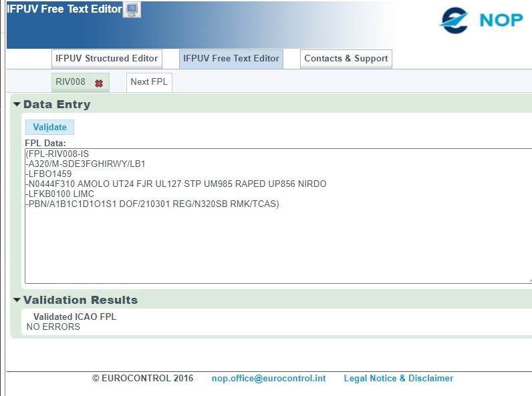532x396 pixels.
Task: Click the 'FPL Data:' label
Action: 45,143
